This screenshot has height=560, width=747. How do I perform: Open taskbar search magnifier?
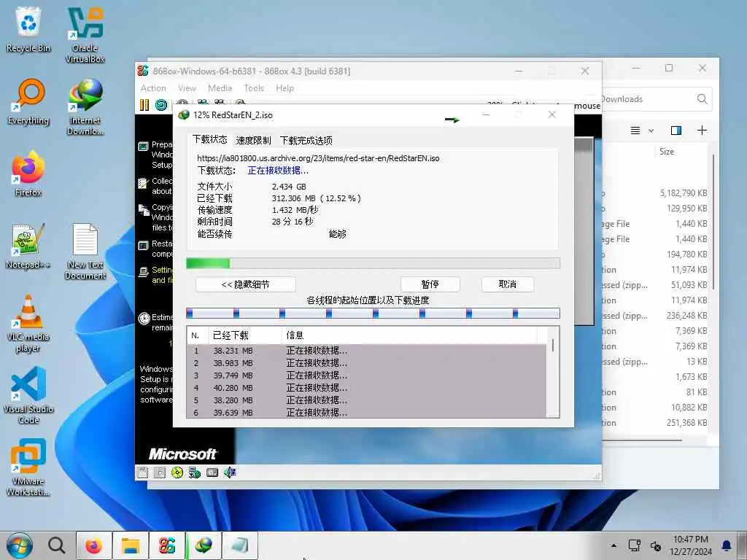click(57, 545)
